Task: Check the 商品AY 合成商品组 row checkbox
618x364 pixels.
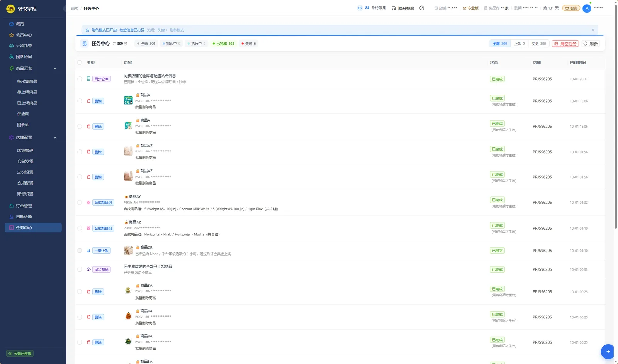Action: click(x=80, y=202)
